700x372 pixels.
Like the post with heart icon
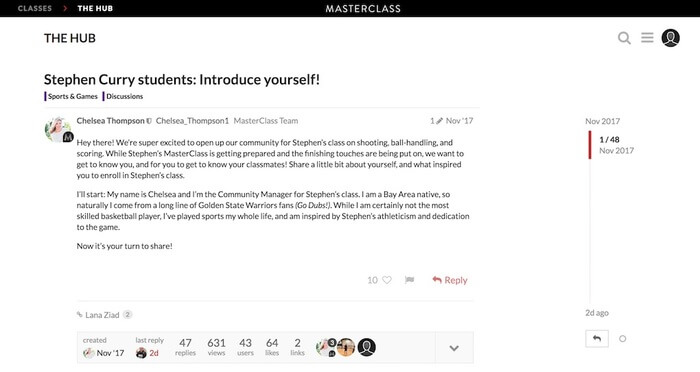pos(387,280)
